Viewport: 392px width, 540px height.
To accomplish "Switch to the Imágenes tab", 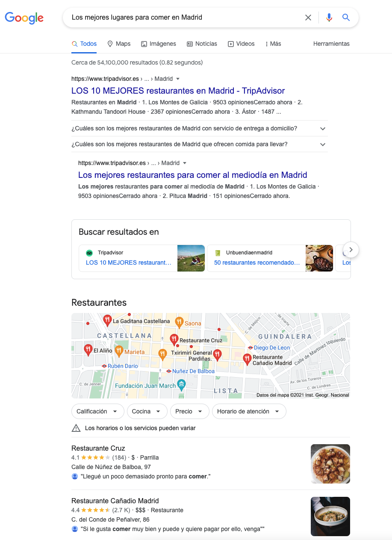I will [159, 44].
